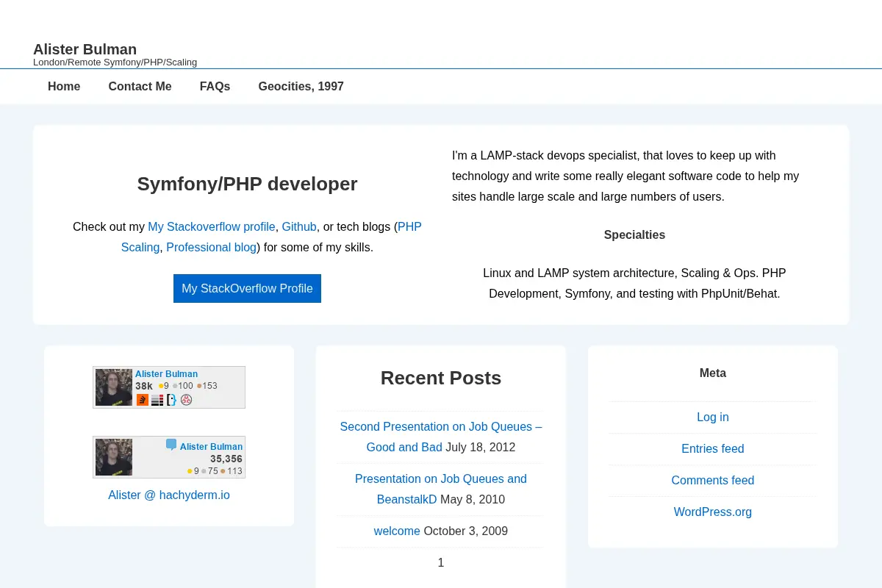882x588 pixels.
Task: Click the blue speech bubble icon in lower flair
Action: pos(171,445)
